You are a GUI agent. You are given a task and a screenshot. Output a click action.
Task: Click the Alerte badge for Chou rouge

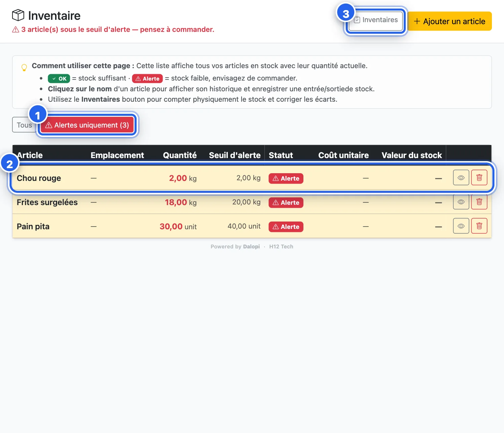tap(286, 178)
